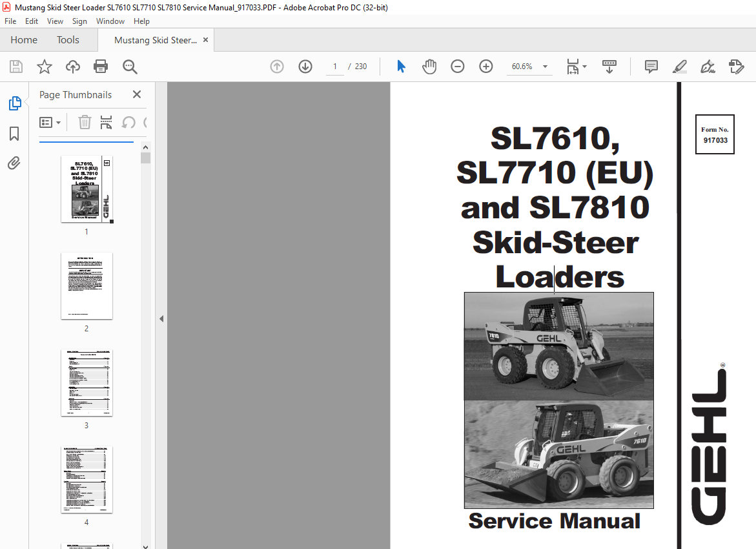Screen dimensions: 756x549
Task: Click the Fit page width icon
Action: point(573,67)
